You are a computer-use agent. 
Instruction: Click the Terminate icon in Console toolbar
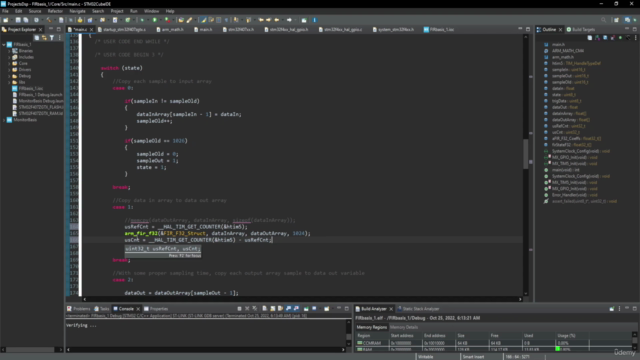coord(239,309)
